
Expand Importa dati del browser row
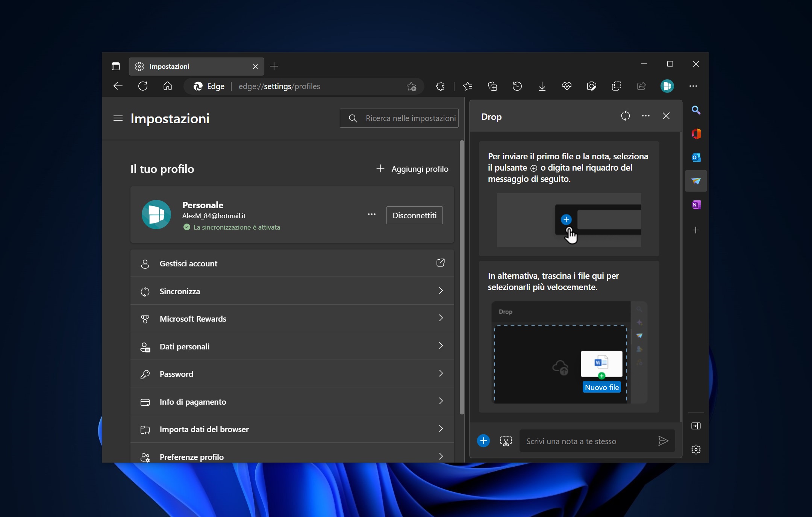click(292, 429)
